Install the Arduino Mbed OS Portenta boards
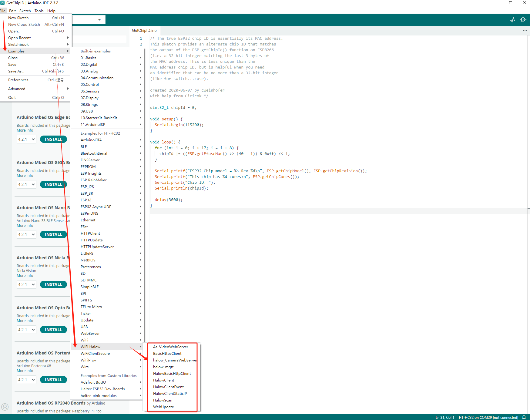 pyautogui.click(x=53, y=380)
